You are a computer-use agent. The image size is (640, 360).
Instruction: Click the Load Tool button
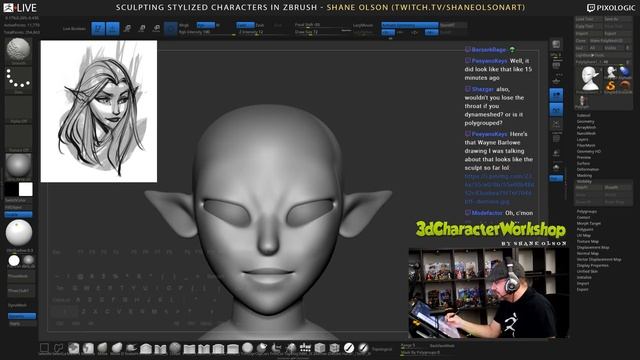point(588,19)
